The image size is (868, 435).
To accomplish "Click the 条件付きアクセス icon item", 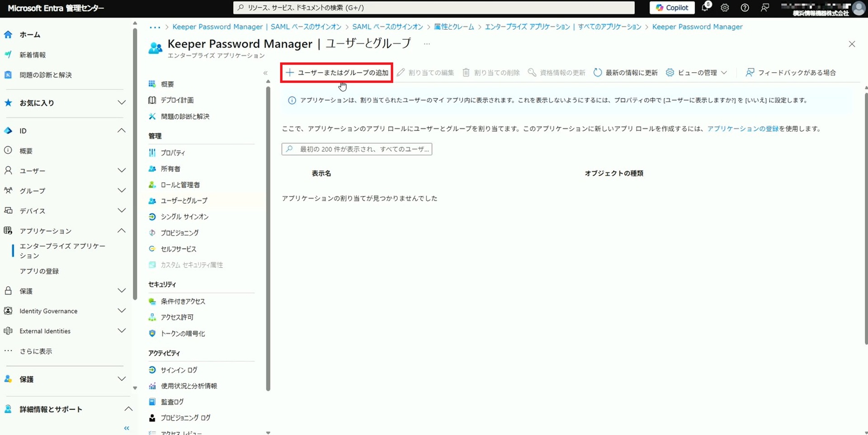I will click(x=152, y=301).
